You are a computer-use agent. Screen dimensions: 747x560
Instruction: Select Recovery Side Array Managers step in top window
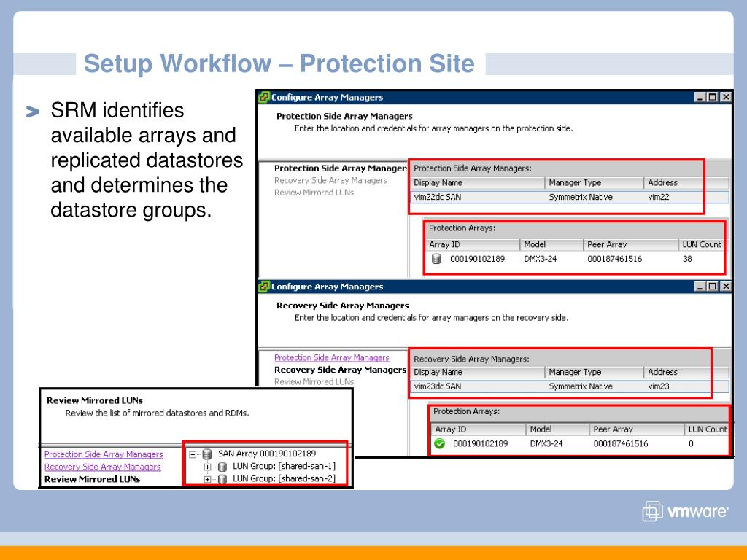(x=330, y=181)
